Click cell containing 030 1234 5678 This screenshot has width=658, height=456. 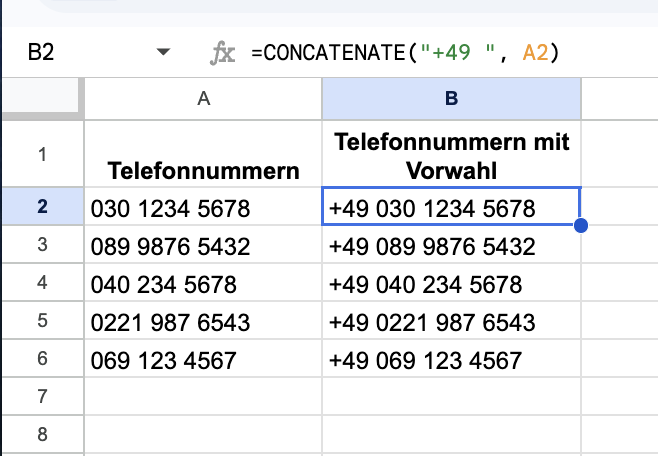click(203, 208)
